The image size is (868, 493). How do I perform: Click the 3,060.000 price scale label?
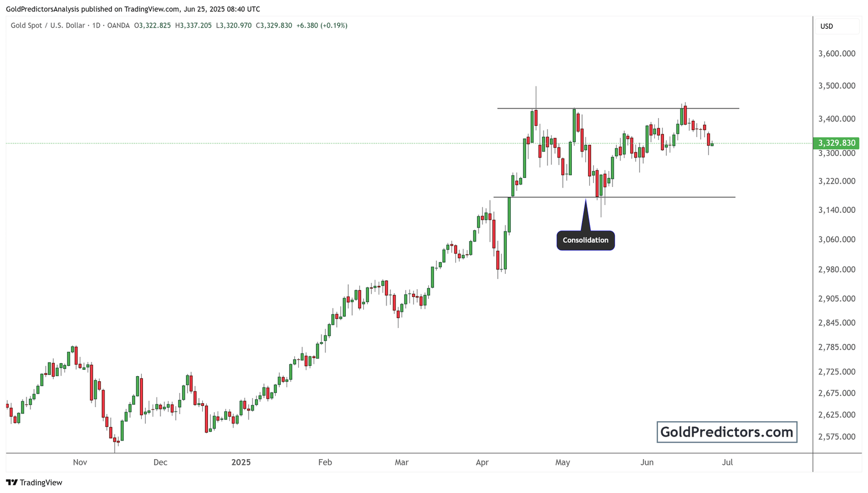pyautogui.click(x=836, y=239)
